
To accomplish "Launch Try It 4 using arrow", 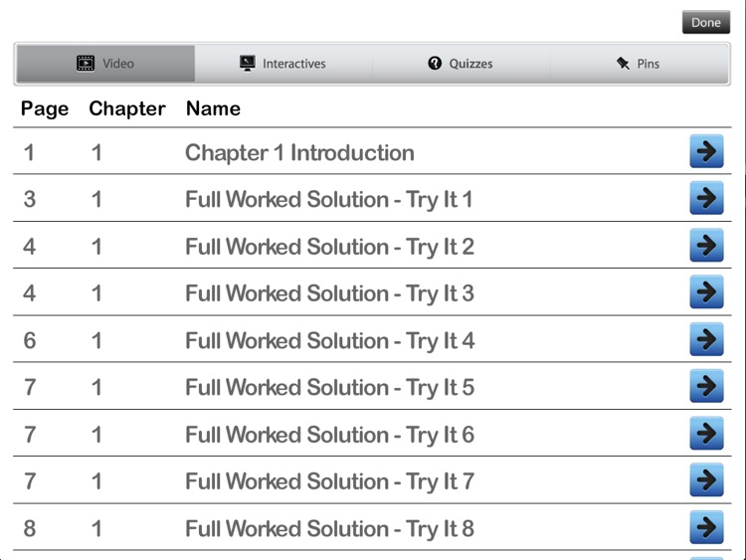I will (x=706, y=339).
